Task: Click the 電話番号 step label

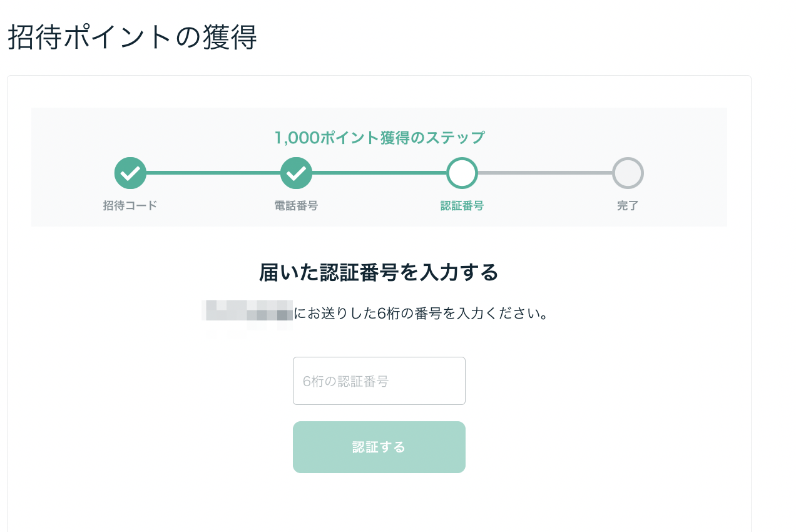Action: pos(296,206)
